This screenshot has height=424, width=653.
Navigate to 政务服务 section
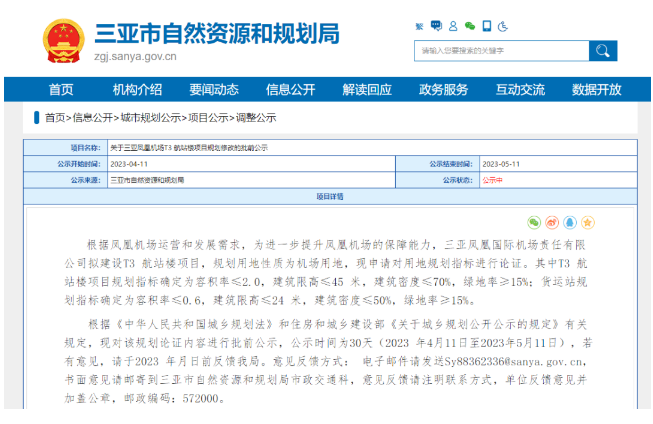(x=443, y=89)
